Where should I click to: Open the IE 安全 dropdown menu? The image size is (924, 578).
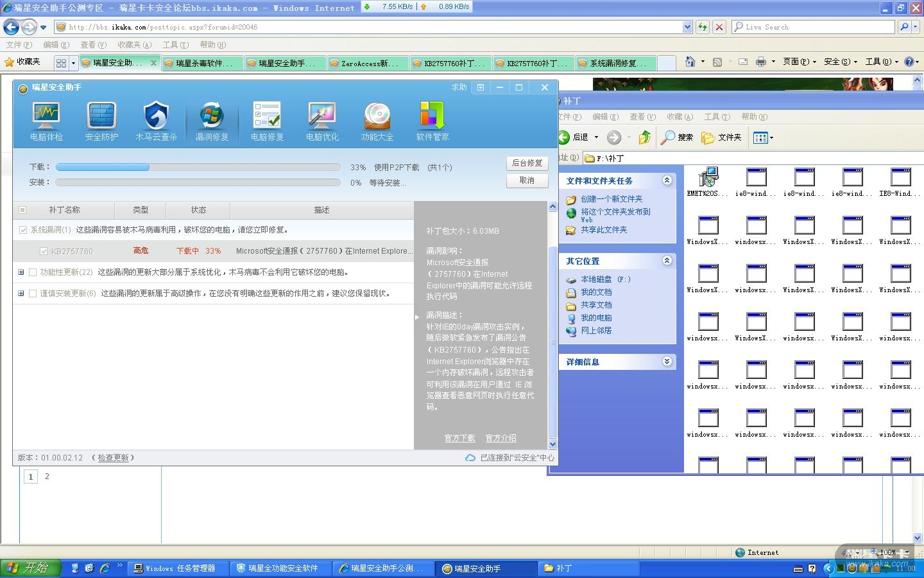tap(841, 62)
